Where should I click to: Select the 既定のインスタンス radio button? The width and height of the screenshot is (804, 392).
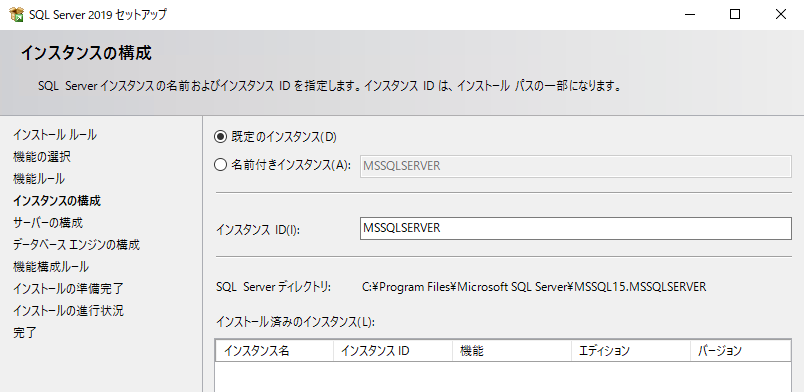(220, 137)
